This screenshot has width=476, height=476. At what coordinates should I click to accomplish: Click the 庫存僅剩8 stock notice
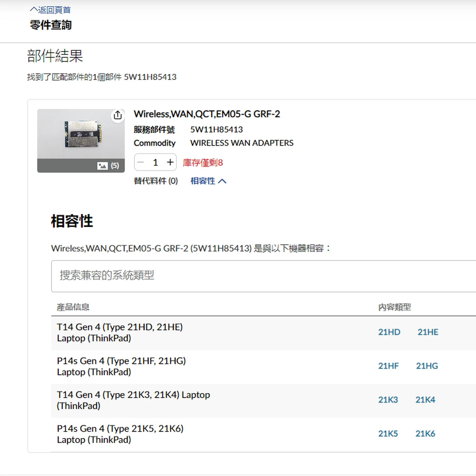tap(203, 163)
